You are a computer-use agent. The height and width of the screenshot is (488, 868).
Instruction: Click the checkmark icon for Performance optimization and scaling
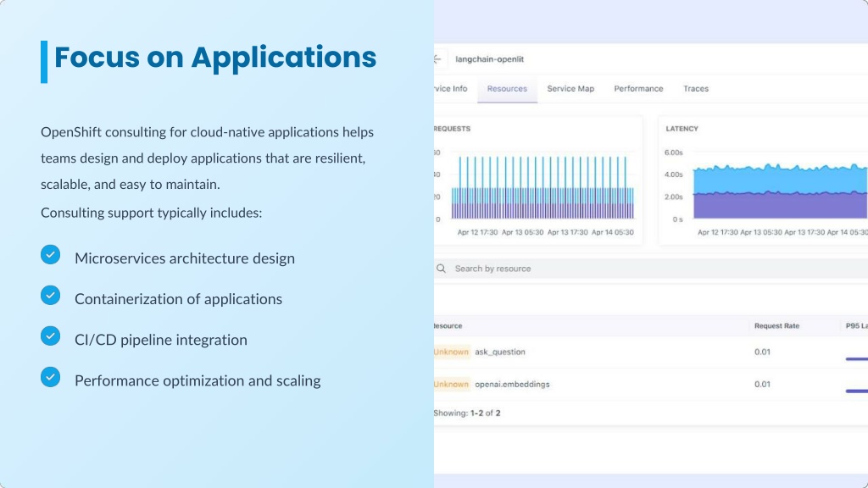[x=51, y=376]
